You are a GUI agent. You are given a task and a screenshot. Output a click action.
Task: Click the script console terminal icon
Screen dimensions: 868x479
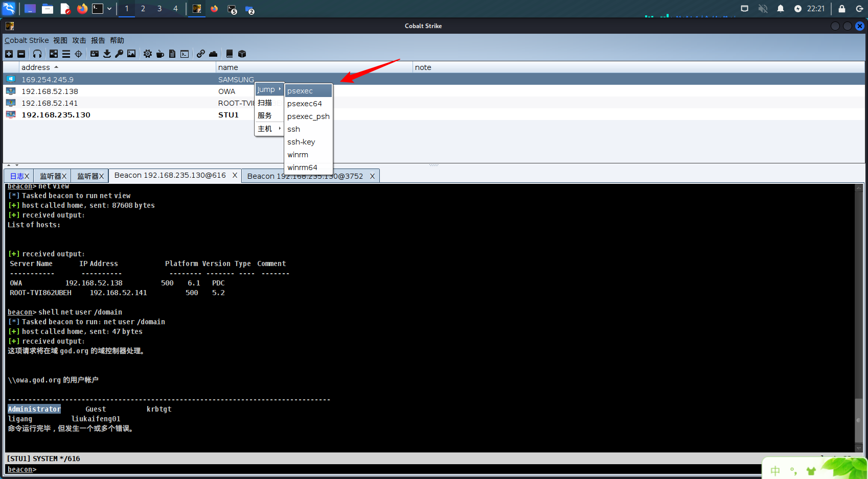tap(185, 54)
